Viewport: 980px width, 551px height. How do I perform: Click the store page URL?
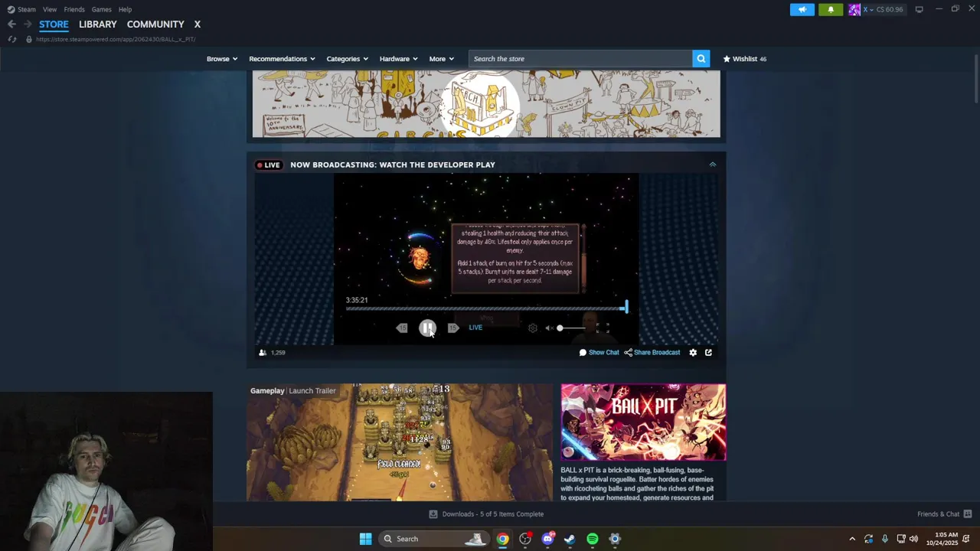(x=116, y=39)
